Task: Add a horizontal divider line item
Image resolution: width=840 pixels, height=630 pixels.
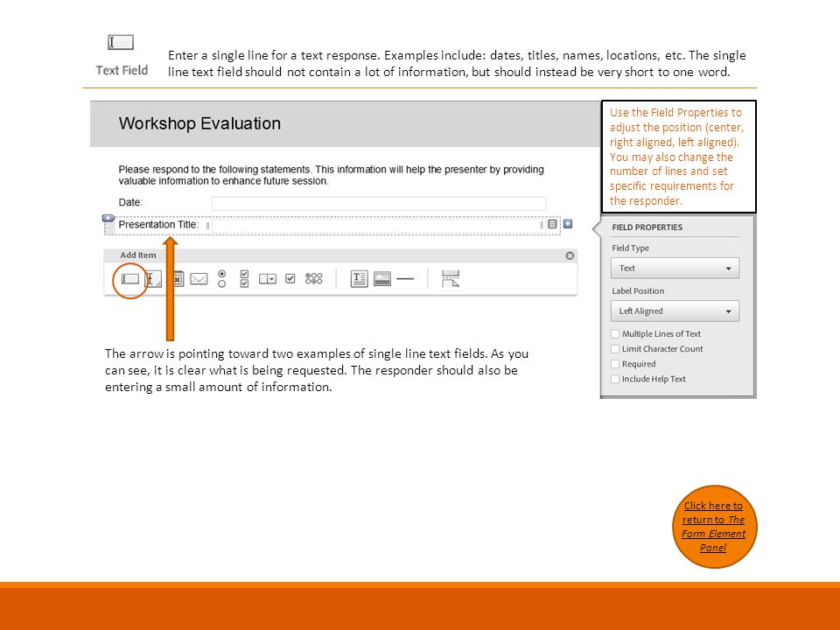Action: (405, 279)
